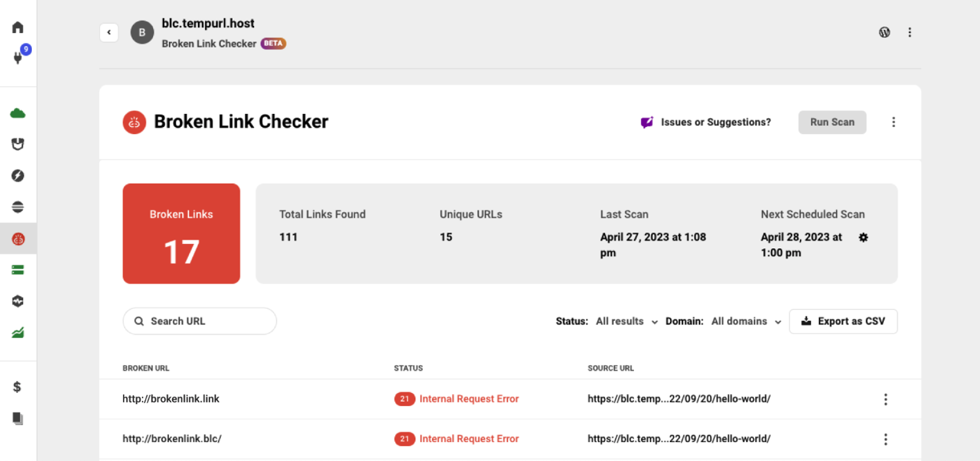980x461 pixels.
Task: Click the 21 badge in brokenlink.link row
Action: pos(405,399)
